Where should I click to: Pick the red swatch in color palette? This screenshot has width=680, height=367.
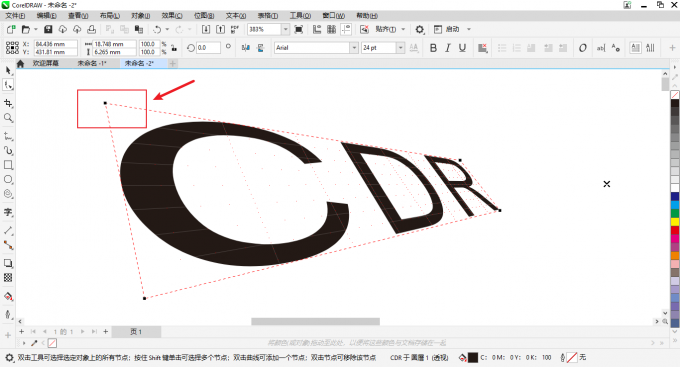[x=675, y=230]
